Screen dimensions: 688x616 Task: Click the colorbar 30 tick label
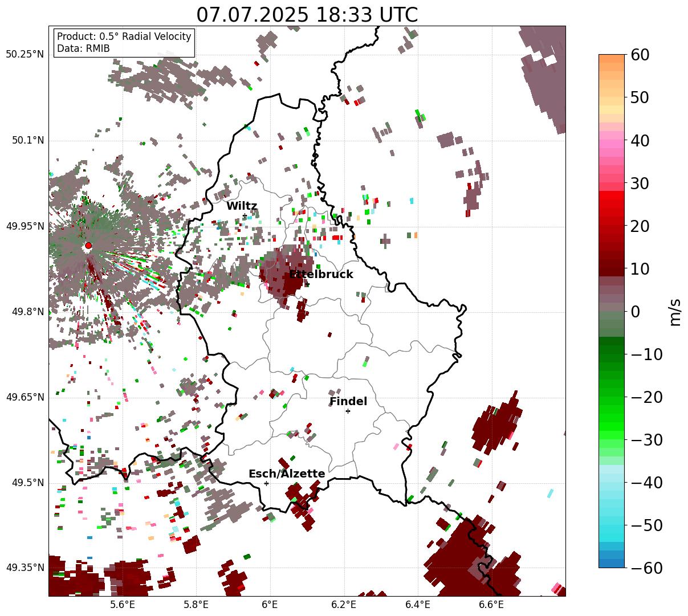click(640, 183)
